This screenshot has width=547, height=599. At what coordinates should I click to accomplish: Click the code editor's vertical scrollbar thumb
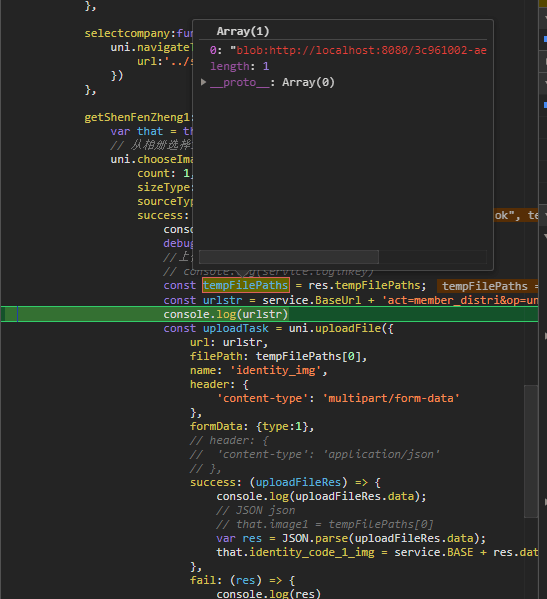coord(531,451)
